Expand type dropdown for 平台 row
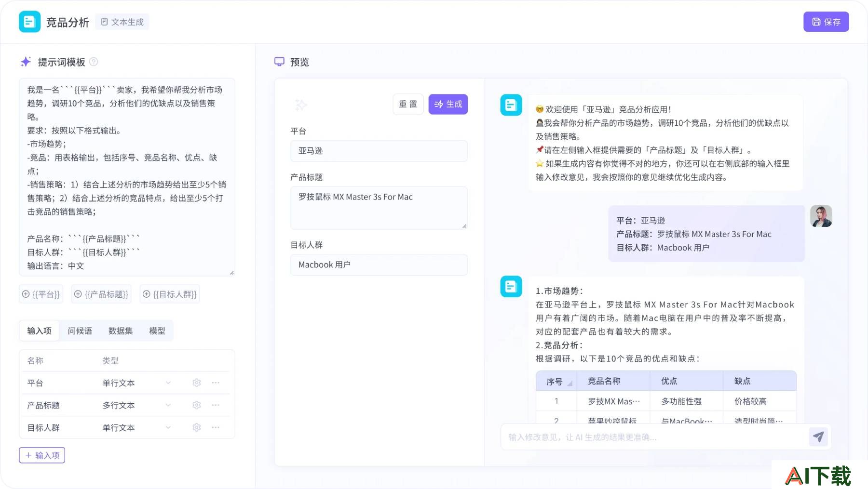 pyautogui.click(x=168, y=383)
